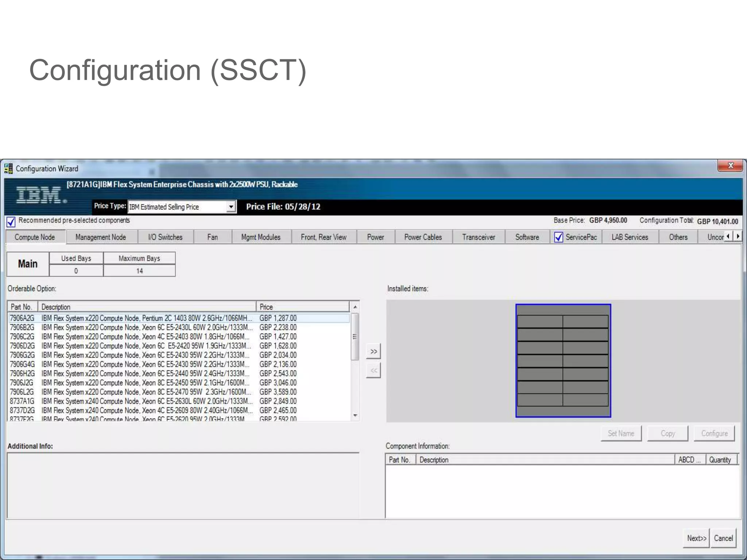This screenshot has width=747, height=560.
Task: Toggle the ServicePac checkbox
Action: tap(558, 237)
